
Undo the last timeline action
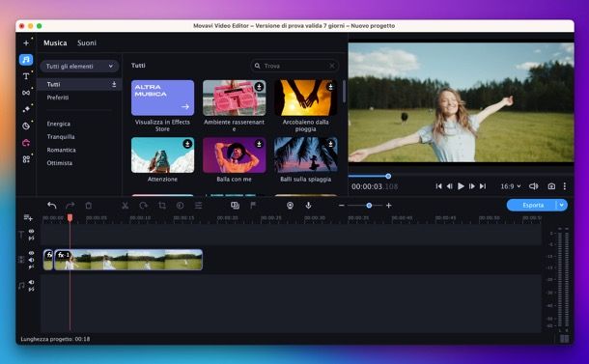52,206
